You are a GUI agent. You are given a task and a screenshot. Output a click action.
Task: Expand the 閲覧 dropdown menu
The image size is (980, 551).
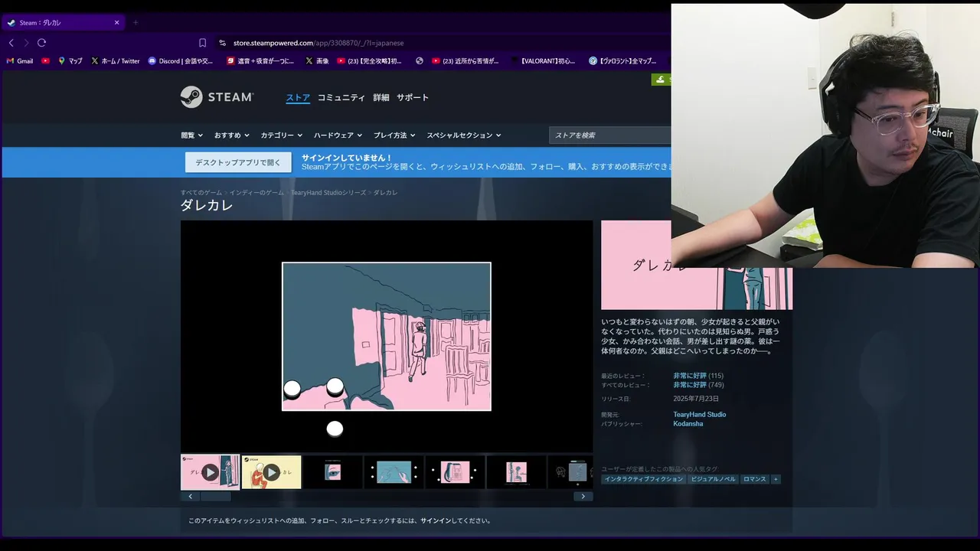tap(191, 135)
